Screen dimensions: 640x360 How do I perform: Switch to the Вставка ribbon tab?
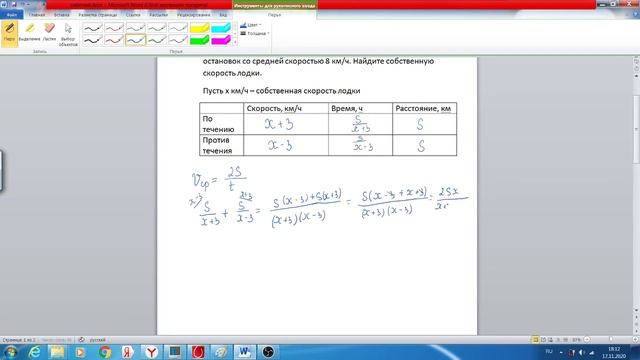62,15
